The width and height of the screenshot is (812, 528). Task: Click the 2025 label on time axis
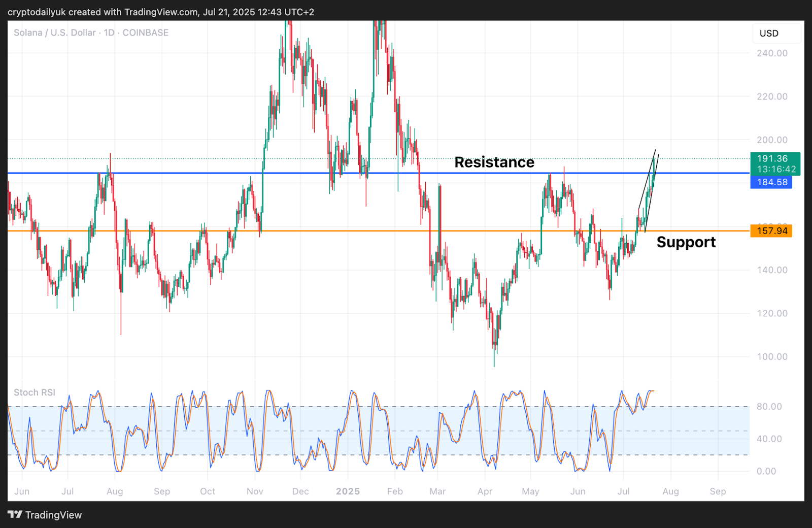348,491
